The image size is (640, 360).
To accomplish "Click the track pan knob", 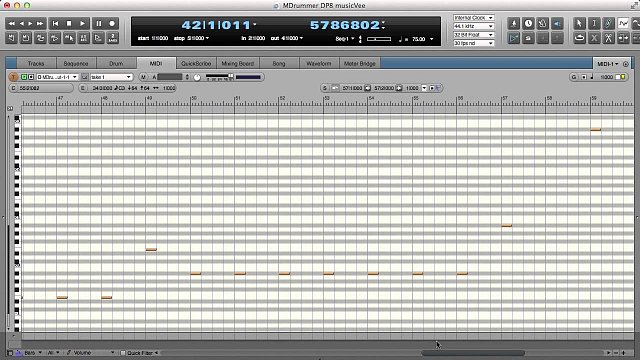I will [x=197, y=77].
